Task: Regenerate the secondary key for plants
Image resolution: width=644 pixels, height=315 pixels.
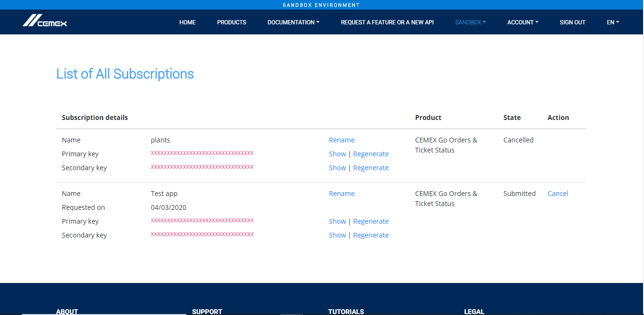Action: pos(370,168)
